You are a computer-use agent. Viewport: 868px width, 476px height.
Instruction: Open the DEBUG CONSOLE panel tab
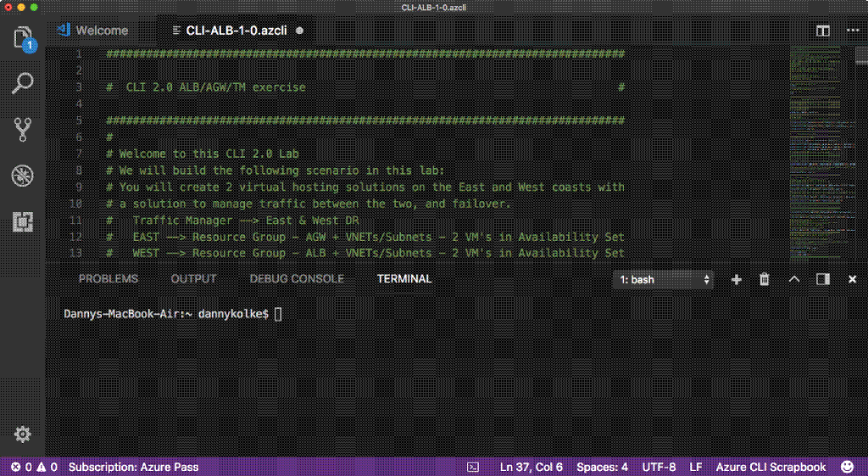pos(297,279)
